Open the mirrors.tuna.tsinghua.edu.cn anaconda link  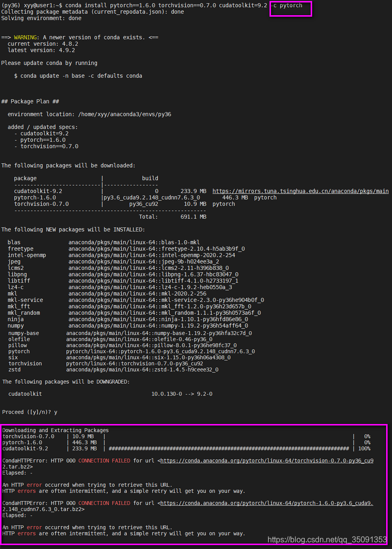[x=300, y=191]
